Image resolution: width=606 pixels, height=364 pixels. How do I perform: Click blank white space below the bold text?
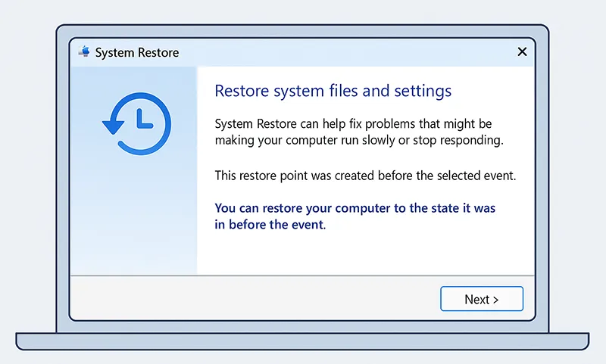364,254
